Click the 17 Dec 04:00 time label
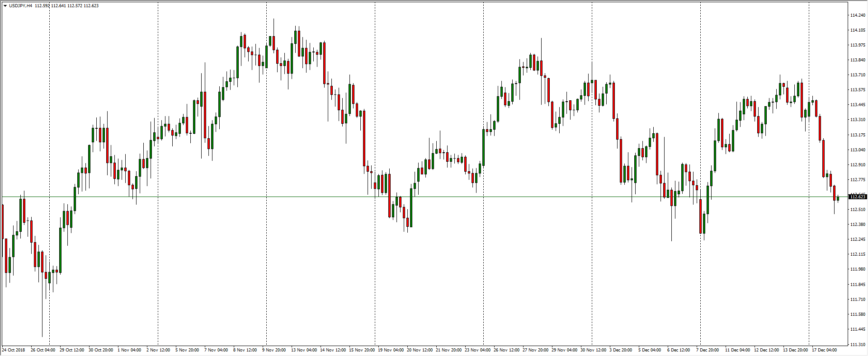Image resolution: width=868 pixels, height=356 pixels. coord(824,350)
